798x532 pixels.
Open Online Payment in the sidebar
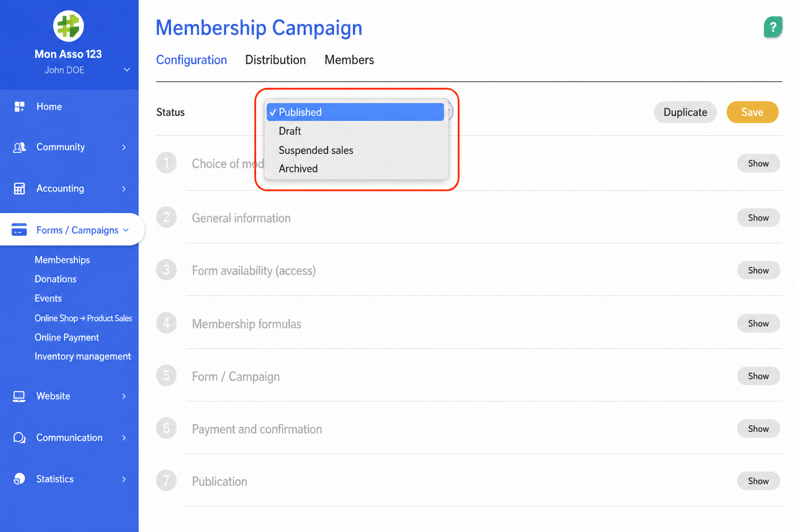(x=66, y=337)
